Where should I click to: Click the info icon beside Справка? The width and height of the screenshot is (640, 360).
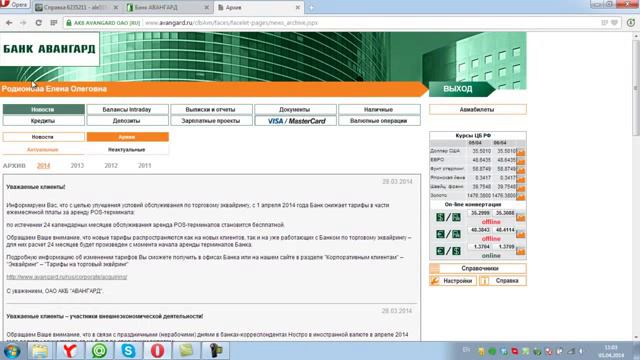click(484, 281)
